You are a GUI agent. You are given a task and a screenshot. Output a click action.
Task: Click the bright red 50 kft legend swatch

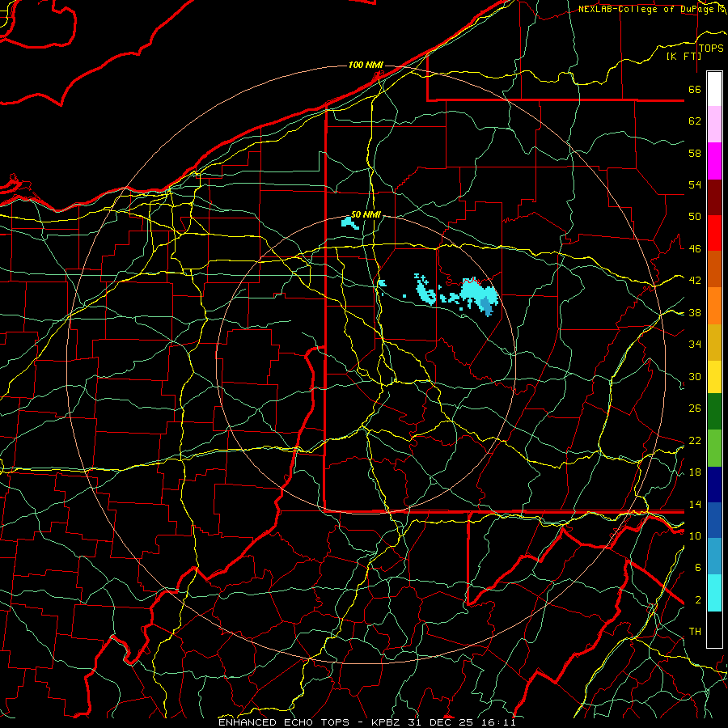pos(714,233)
